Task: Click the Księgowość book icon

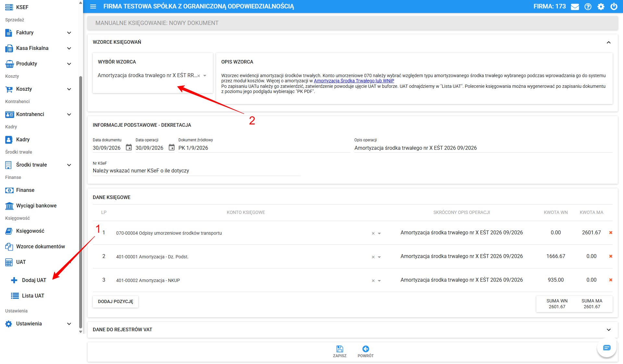Action: pyautogui.click(x=9, y=231)
